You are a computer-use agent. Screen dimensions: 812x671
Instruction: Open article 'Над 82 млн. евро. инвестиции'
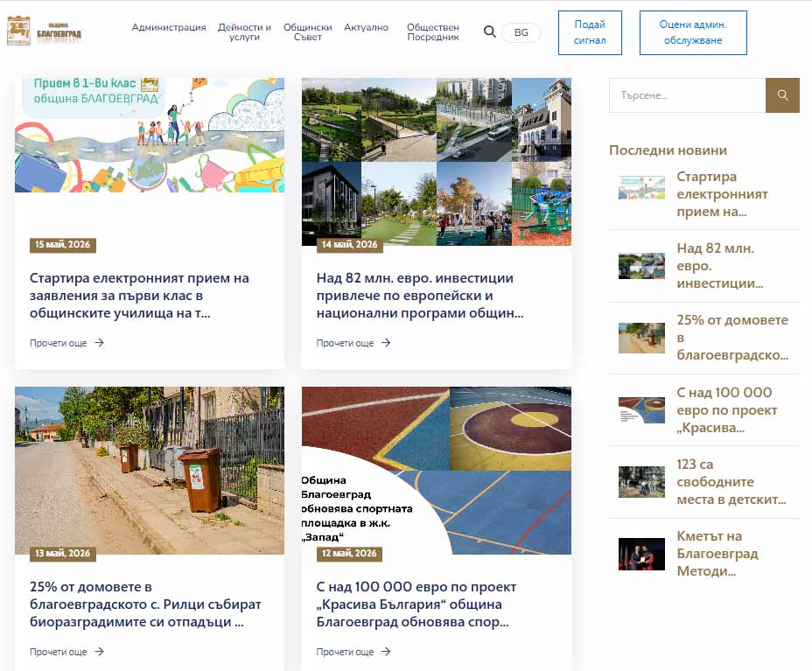[x=420, y=296]
